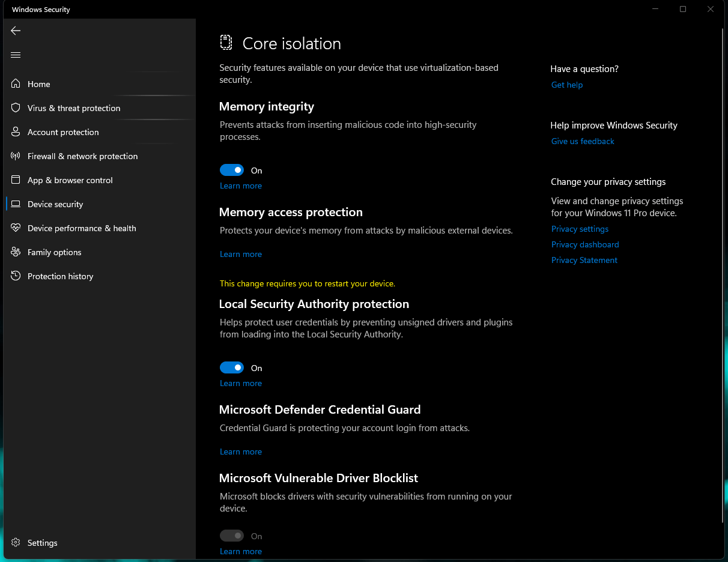Click the App & browser control icon

pos(16,180)
